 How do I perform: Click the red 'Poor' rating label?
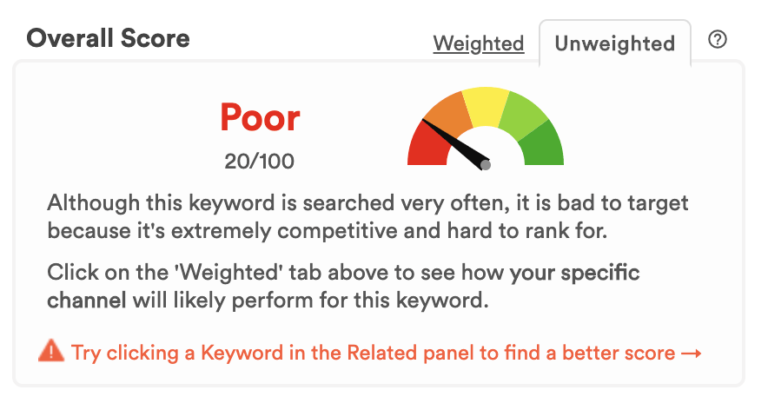tap(260, 118)
